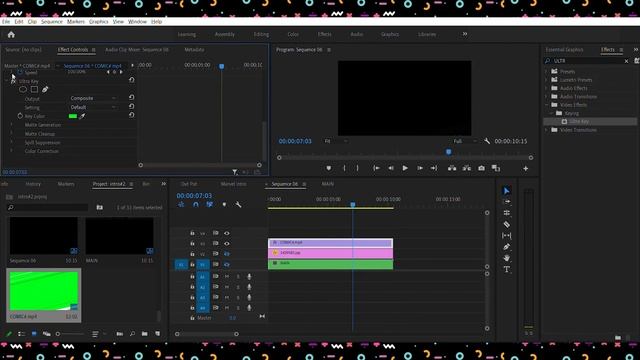Click Add Marker in Program Monitor

pos(329,168)
